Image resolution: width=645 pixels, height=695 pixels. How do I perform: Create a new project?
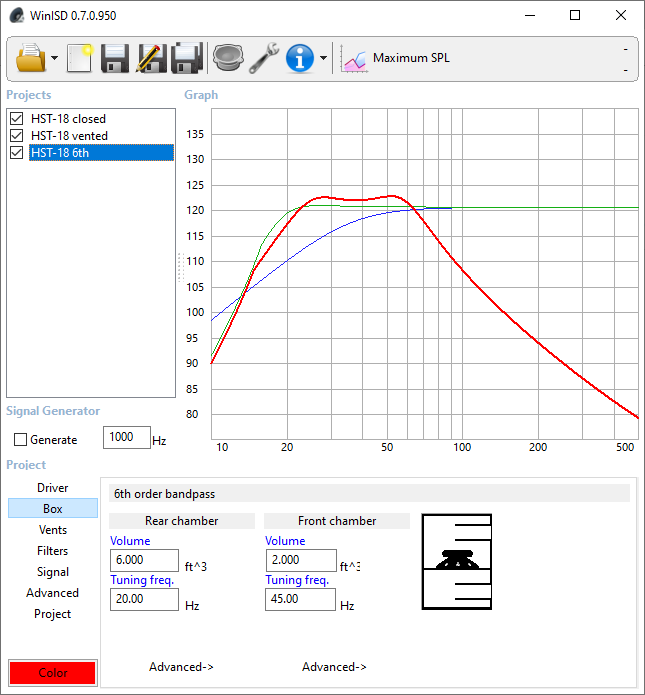(x=80, y=58)
